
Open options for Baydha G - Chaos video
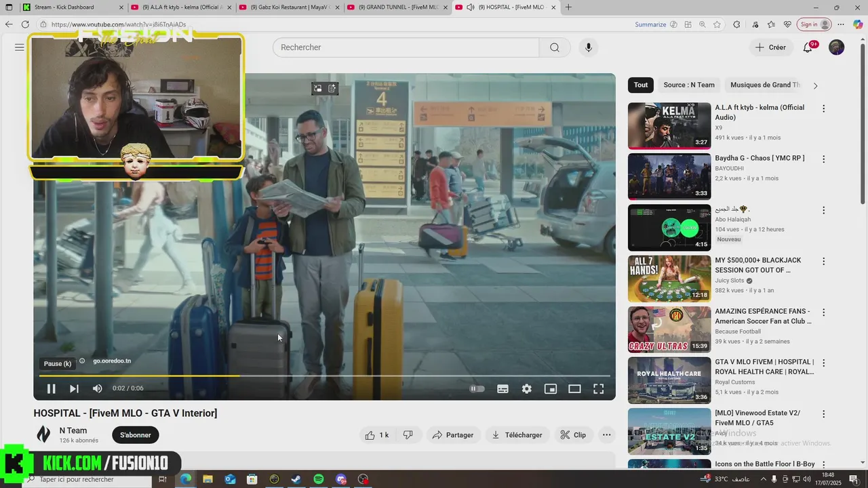(824, 159)
